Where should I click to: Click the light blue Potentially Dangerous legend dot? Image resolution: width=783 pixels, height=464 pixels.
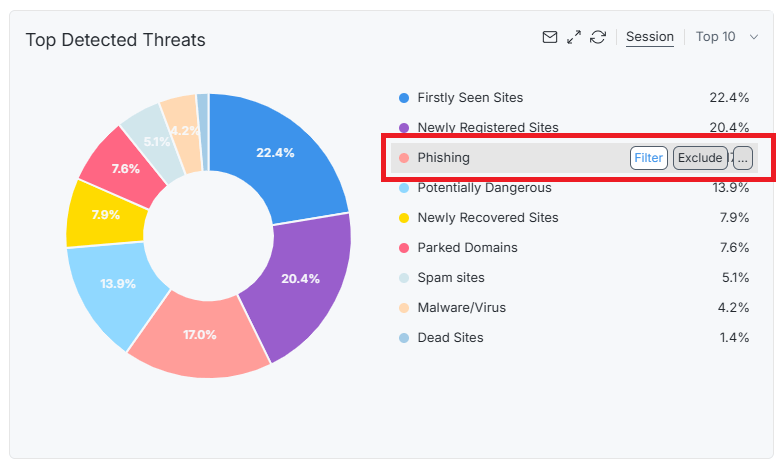pos(404,188)
